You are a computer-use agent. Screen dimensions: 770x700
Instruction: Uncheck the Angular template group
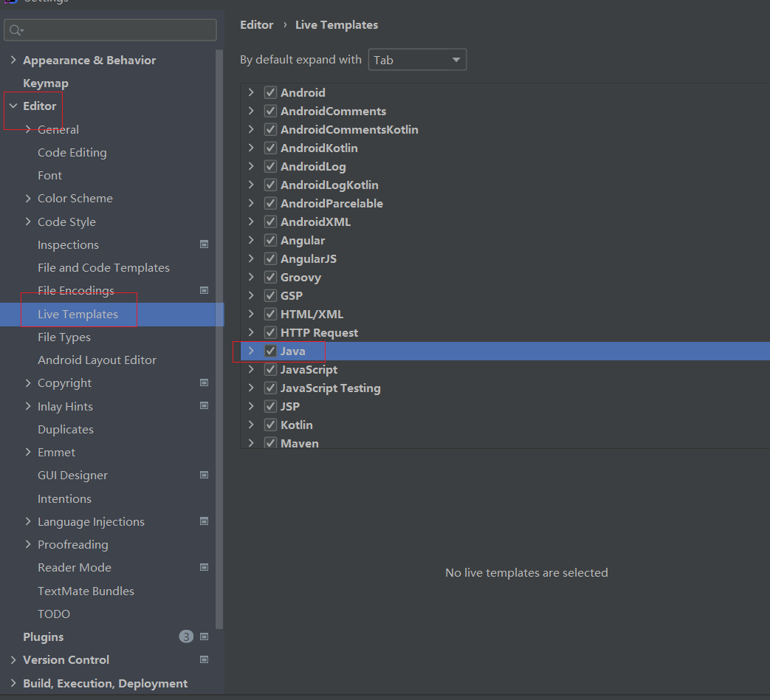pos(270,240)
